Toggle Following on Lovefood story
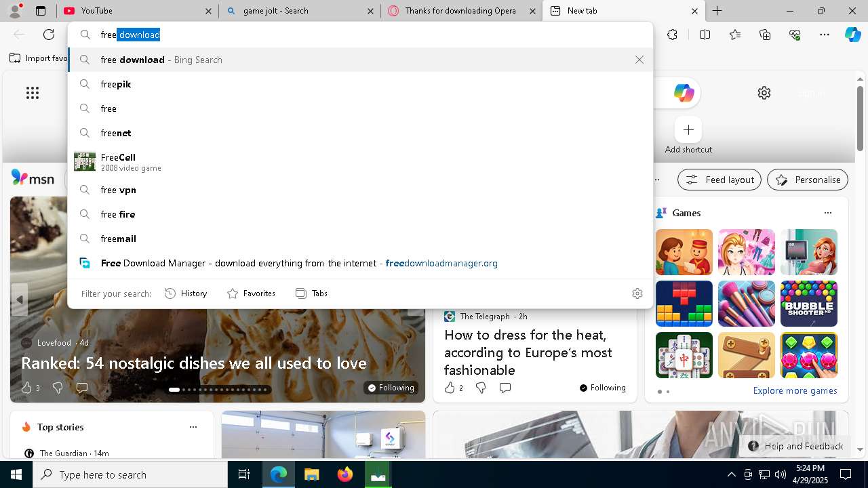 tap(391, 388)
